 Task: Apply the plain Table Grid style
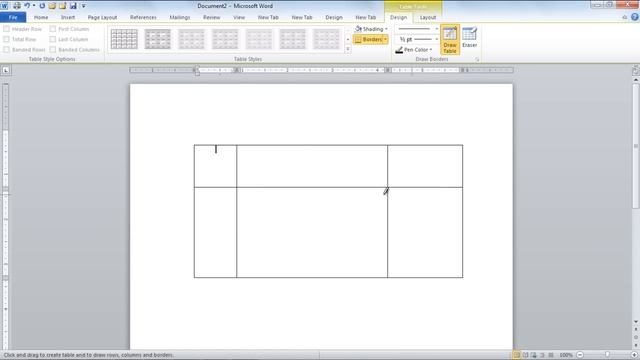point(124,39)
